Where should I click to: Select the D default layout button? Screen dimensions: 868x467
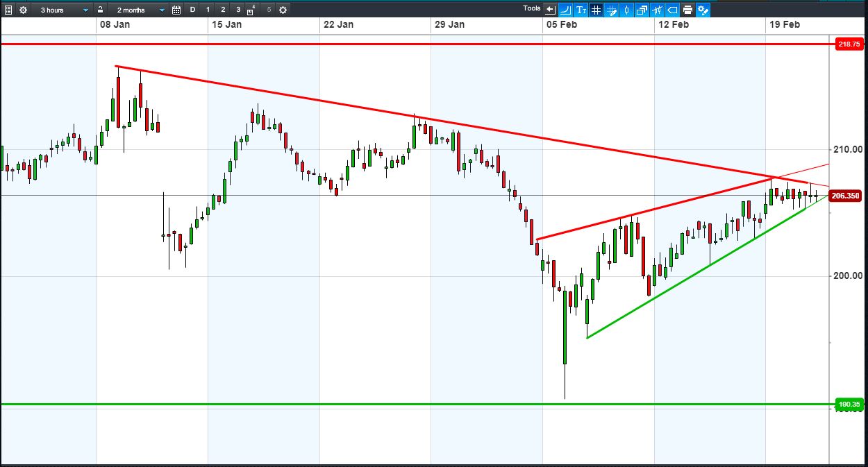click(192, 10)
